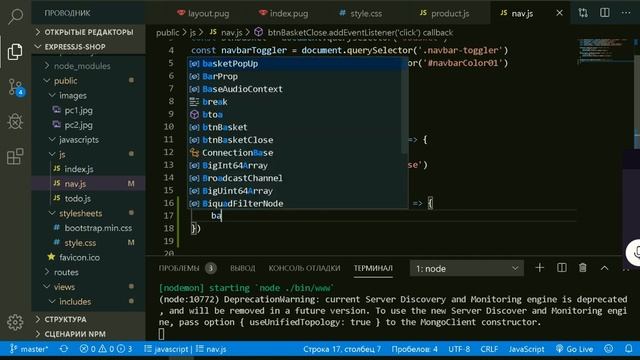Viewport: 640px width, 360px height.
Task: Switch to the product.js tab
Action: [x=444, y=13]
